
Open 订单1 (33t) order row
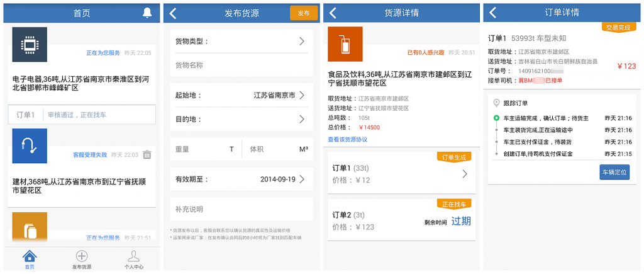pyautogui.click(x=401, y=174)
